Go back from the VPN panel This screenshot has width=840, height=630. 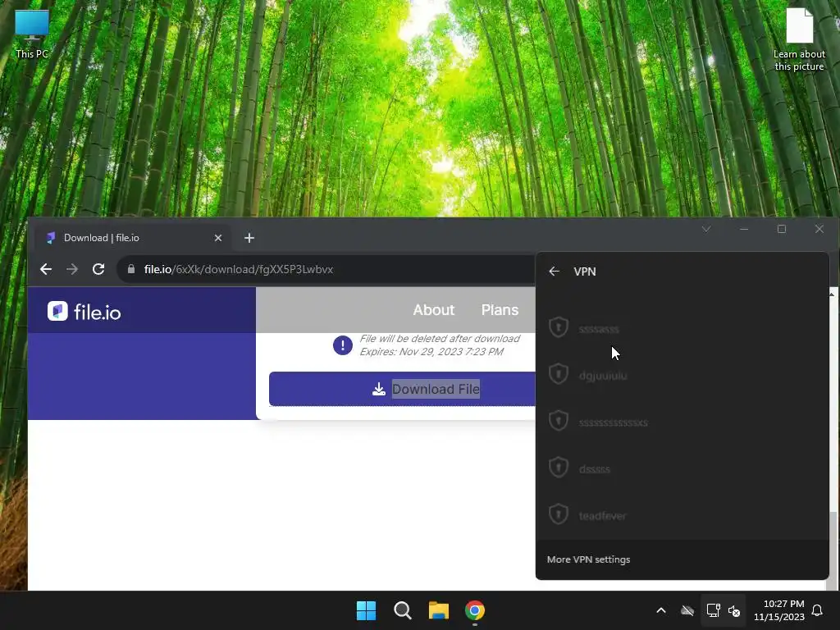coord(554,272)
